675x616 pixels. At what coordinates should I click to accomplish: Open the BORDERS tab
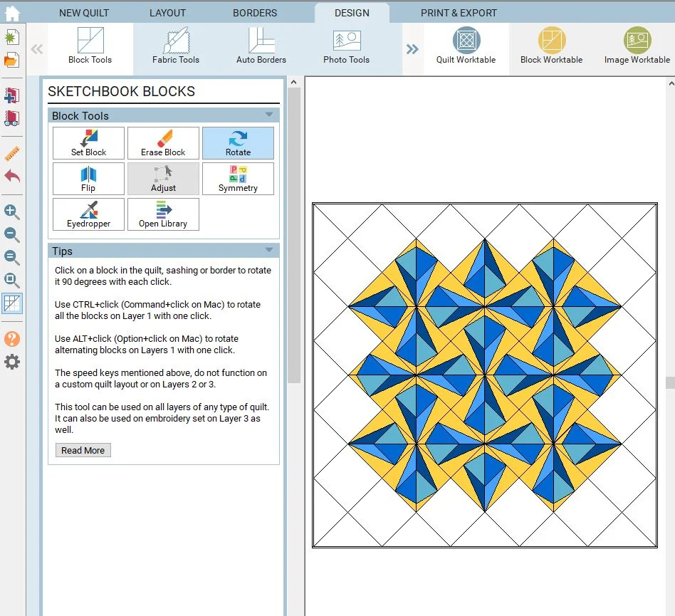255,13
